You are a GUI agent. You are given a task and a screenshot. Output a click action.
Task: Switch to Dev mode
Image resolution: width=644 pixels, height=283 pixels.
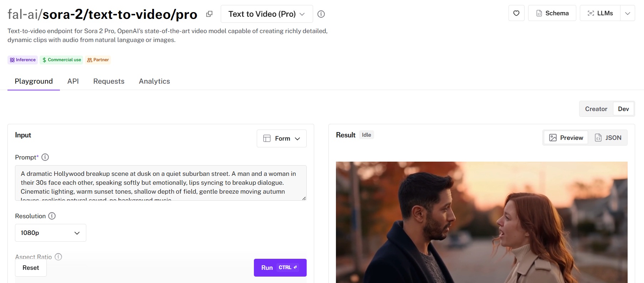tap(623, 109)
